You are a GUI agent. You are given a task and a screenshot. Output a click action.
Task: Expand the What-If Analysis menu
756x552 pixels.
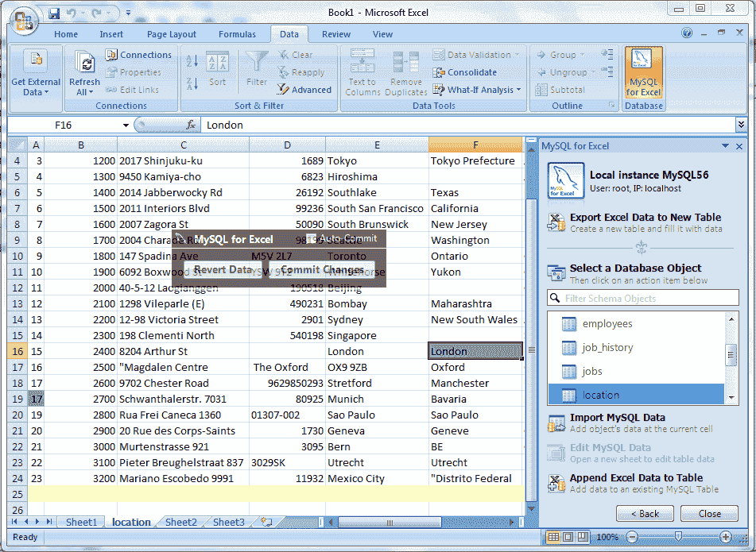[473, 89]
